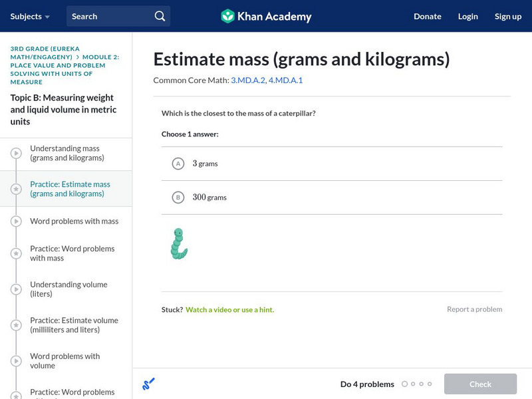Viewport: 532px width, 399px height.
Task: Click Watch a video or use a hint
Action: click(229, 309)
